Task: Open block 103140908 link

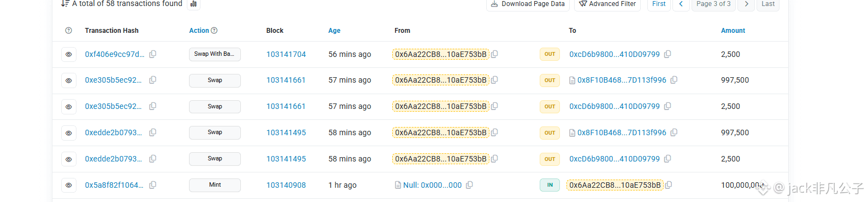Action: pos(286,185)
